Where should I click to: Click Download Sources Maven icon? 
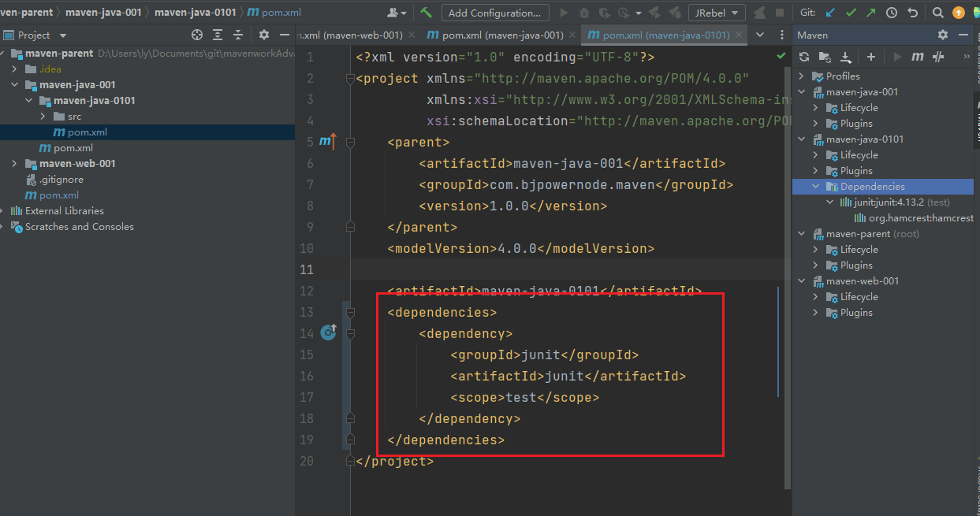click(845, 57)
